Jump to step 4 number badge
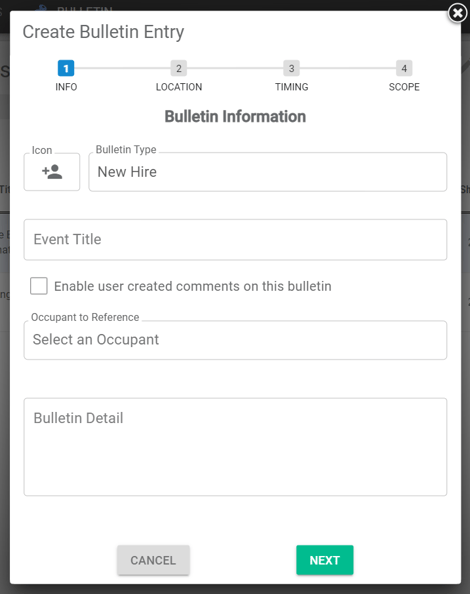470x594 pixels. tap(404, 69)
